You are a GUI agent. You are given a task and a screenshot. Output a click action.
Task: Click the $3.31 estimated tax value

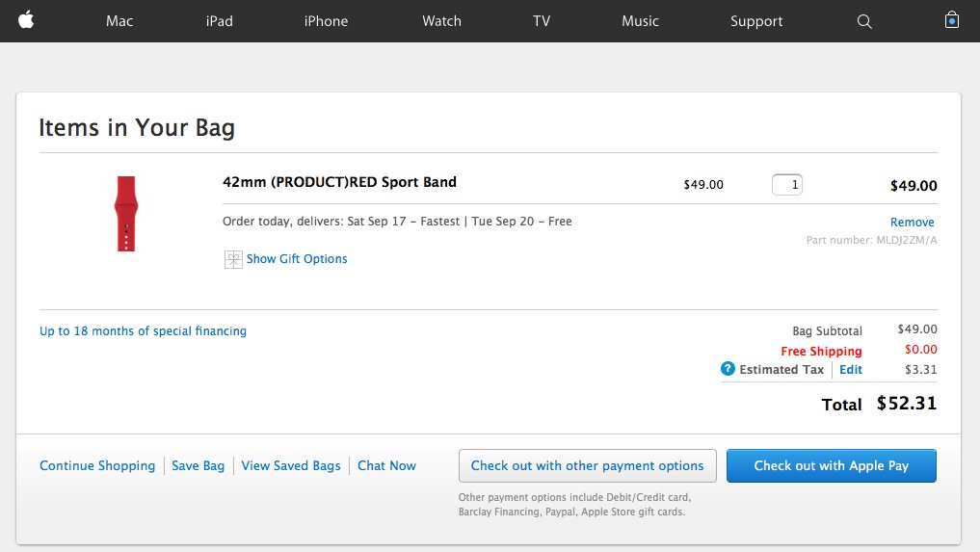click(x=921, y=370)
